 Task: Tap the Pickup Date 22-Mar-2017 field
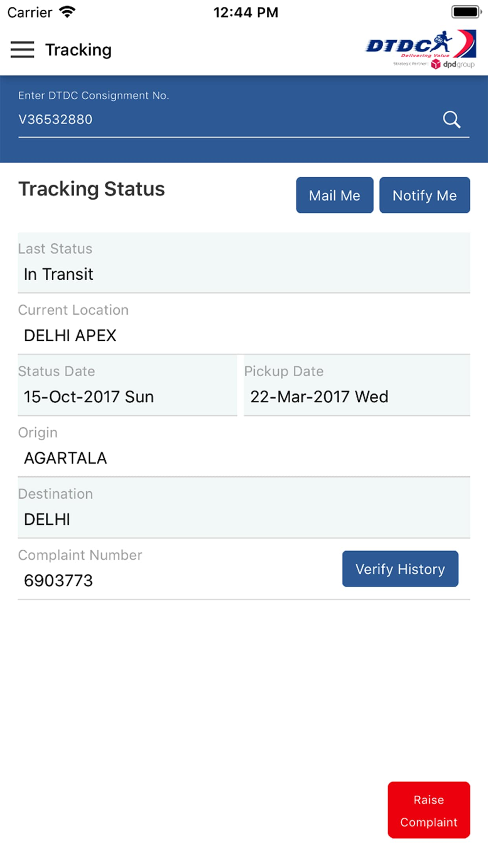[x=357, y=385]
